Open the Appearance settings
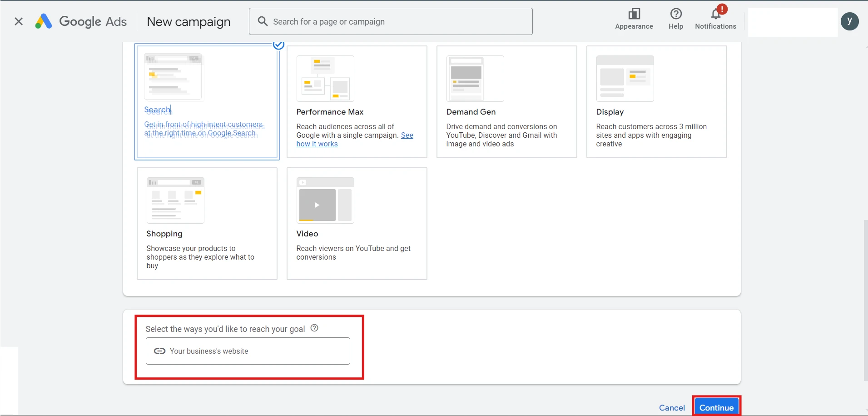Viewport: 868px width, 416px height. point(634,19)
